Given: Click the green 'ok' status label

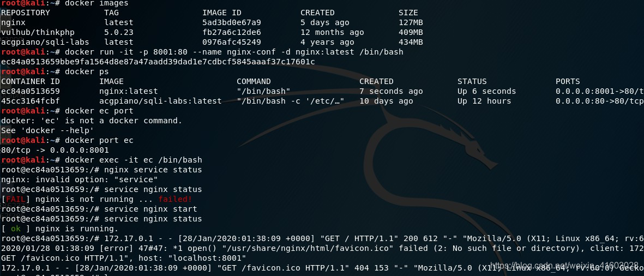Looking at the screenshot, I should [x=16, y=229].
